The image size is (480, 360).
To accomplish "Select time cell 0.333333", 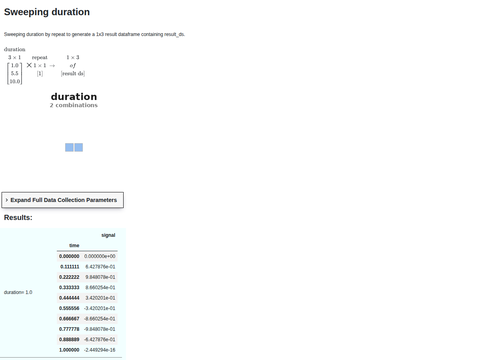I will tap(69, 287).
